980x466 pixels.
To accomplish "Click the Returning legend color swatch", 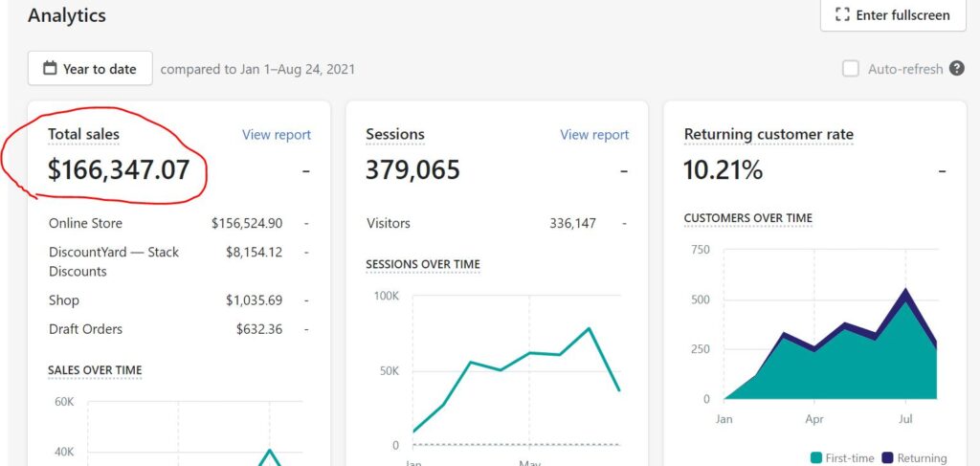I will point(887,458).
